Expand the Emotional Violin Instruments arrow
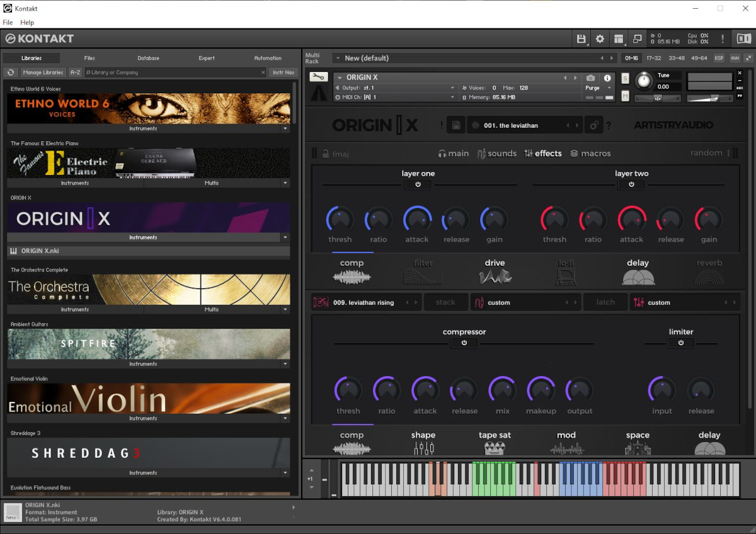The width and height of the screenshot is (756, 534). 285,418
